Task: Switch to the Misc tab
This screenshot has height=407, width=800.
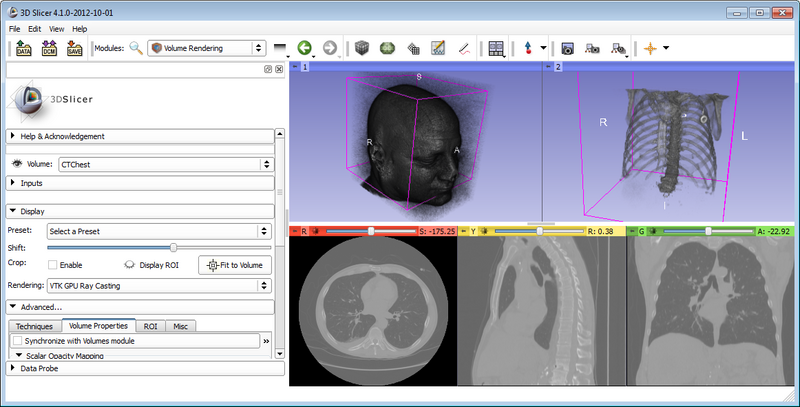Action: (x=180, y=326)
